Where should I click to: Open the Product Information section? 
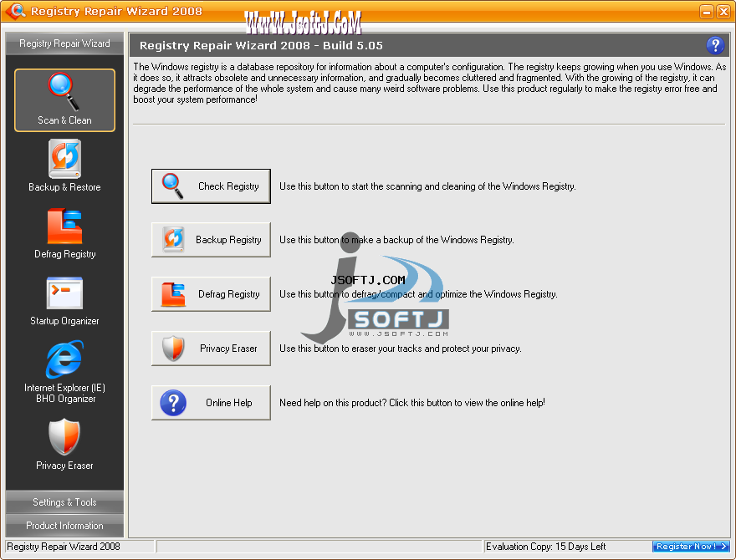pyautogui.click(x=64, y=526)
